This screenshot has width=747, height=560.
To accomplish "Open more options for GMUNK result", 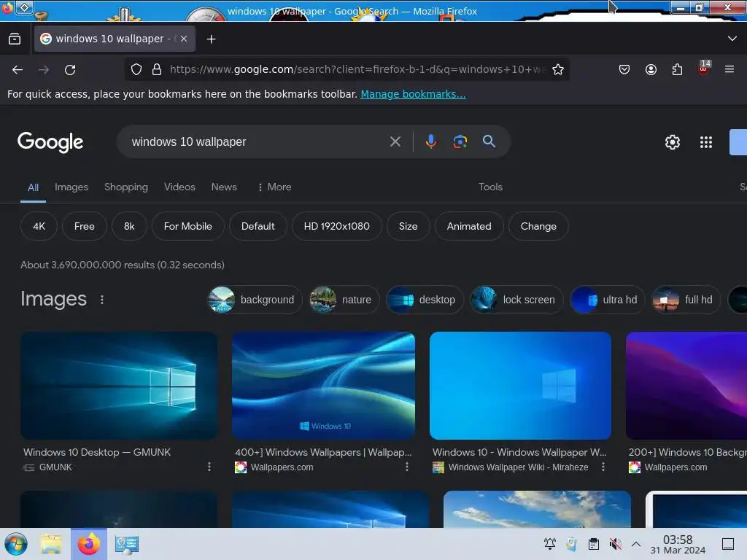I will (209, 467).
